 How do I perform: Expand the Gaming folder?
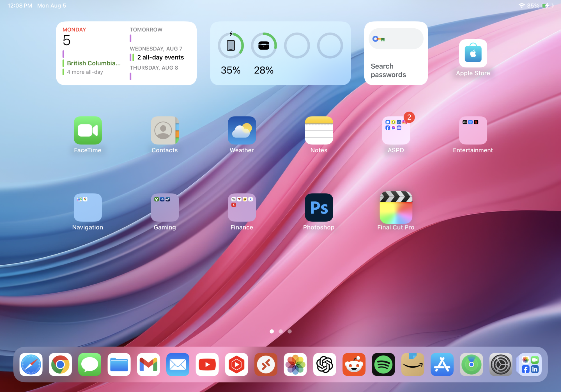tap(165, 208)
